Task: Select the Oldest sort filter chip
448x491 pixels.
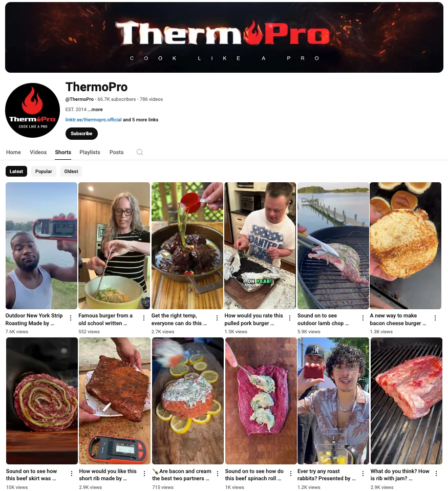Action: pyautogui.click(x=71, y=172)
